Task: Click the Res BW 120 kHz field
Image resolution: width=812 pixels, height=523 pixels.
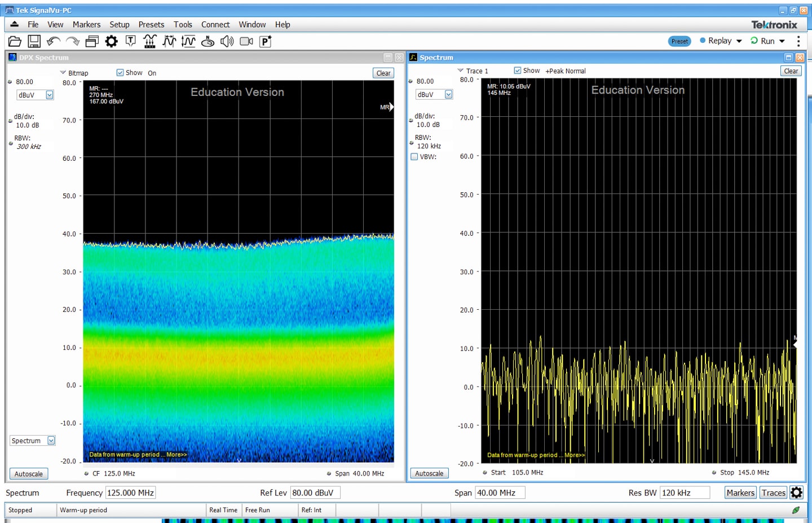Action: (x=685, y=493)
